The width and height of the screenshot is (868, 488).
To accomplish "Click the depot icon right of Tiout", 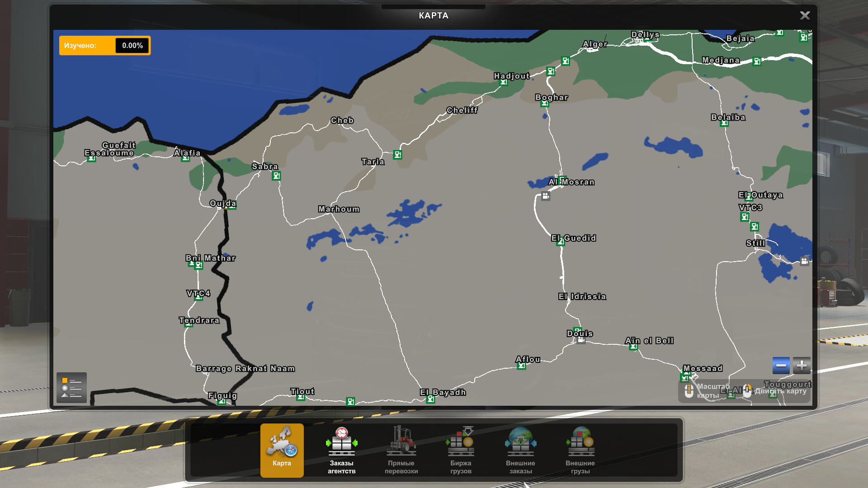I will pos(350,401).
